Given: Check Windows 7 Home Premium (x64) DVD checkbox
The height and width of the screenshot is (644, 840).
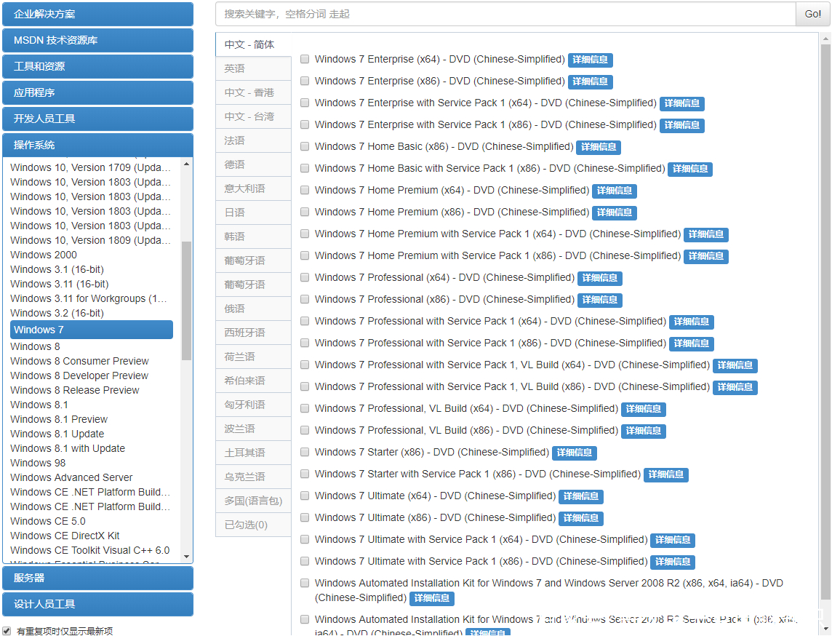Looking at the screenshot, I should click(x=305, y=190).
